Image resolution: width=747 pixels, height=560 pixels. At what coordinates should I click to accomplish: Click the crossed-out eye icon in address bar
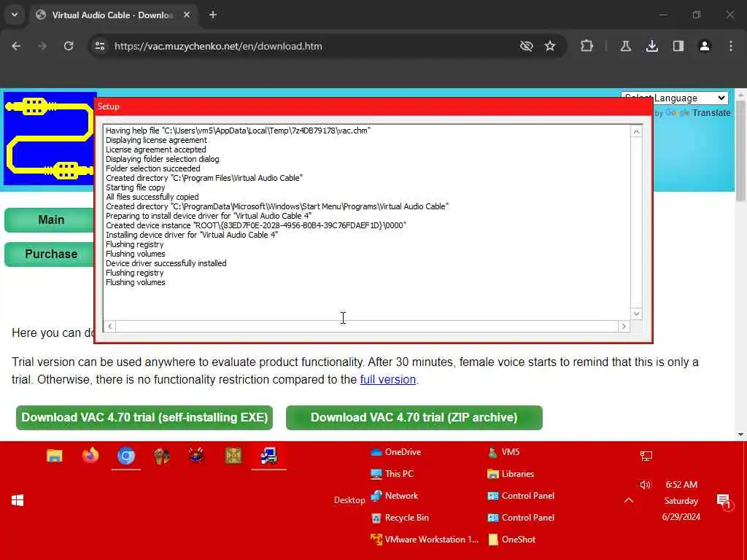coord(526,46)
